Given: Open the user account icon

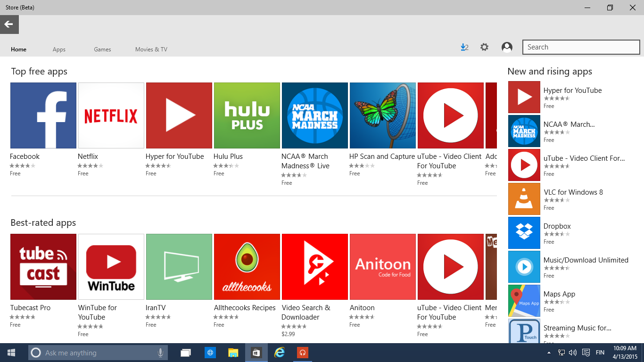Looking at the screenshot, I should coord(507,47).
